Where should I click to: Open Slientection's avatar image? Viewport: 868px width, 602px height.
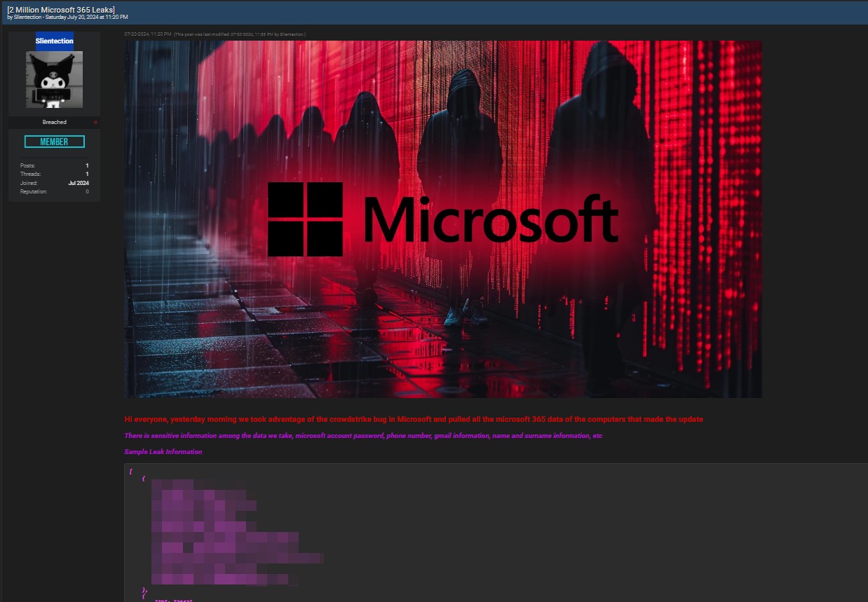point(54,79)
